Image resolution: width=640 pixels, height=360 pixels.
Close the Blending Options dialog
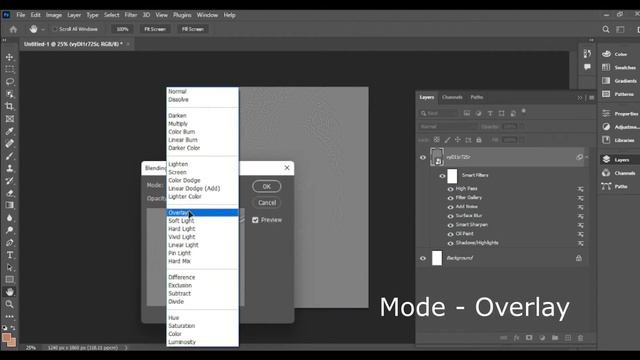click(287, 168)
